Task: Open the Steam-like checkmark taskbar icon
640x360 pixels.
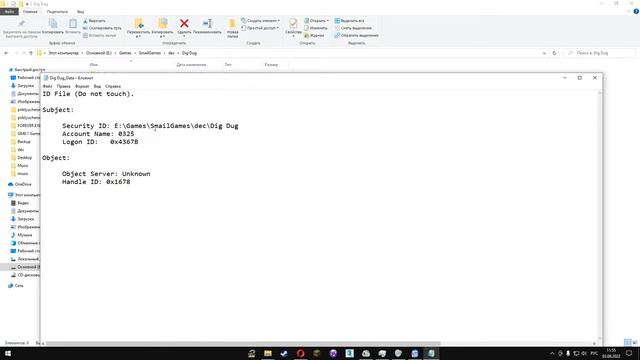Action: pos(284,353)
